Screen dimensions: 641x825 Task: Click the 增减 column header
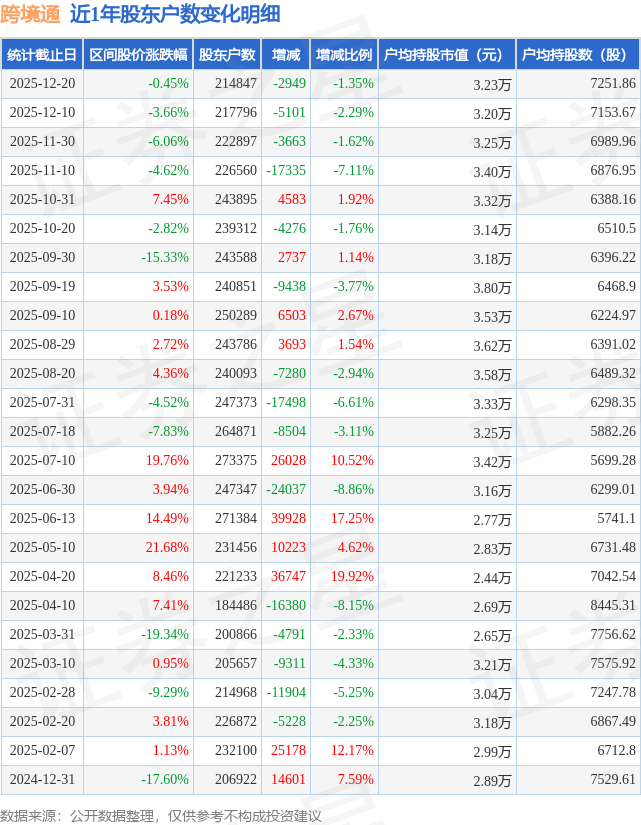click(x=286, y=56)
